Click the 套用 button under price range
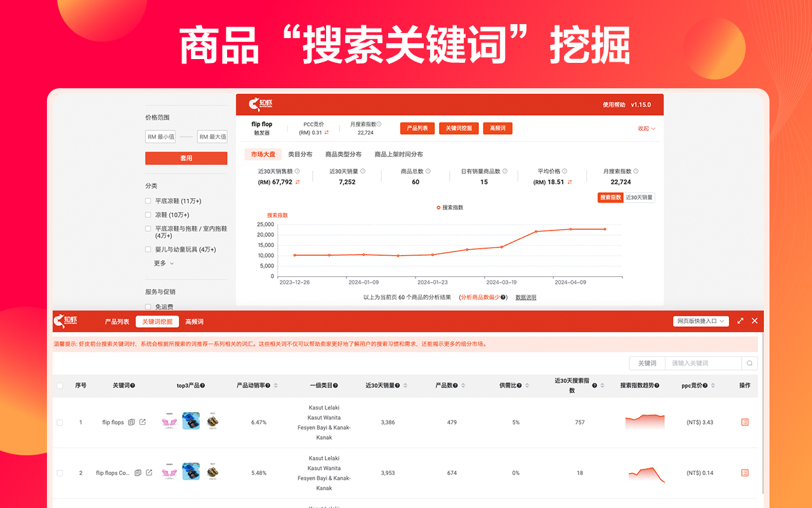The width and height of the screenshot is (812, 508). (x=186, y=157)
